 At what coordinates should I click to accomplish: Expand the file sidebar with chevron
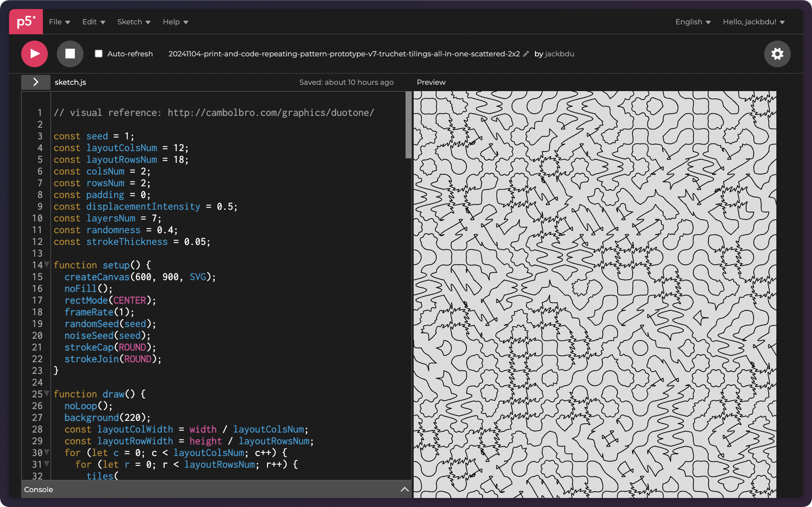click(x=36, y=82)
